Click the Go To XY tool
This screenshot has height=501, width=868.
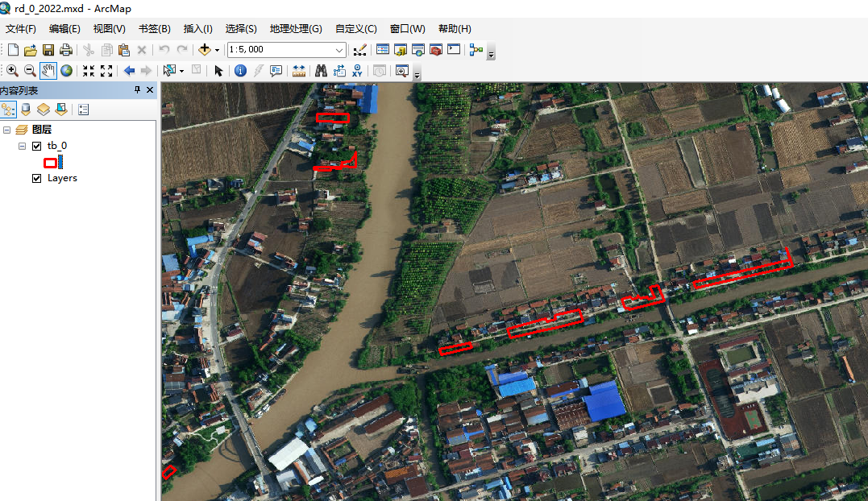357,71
